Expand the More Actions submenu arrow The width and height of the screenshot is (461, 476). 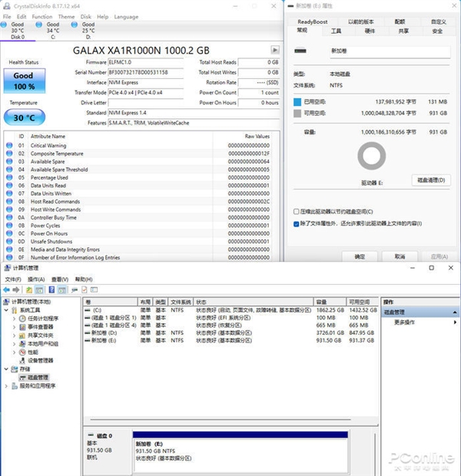point(455,322)
